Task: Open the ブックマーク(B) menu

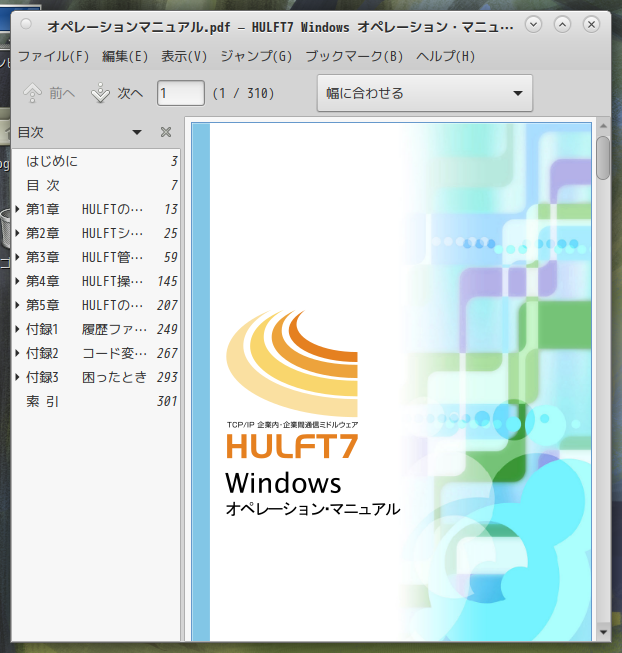Action: tap(354, 56)
